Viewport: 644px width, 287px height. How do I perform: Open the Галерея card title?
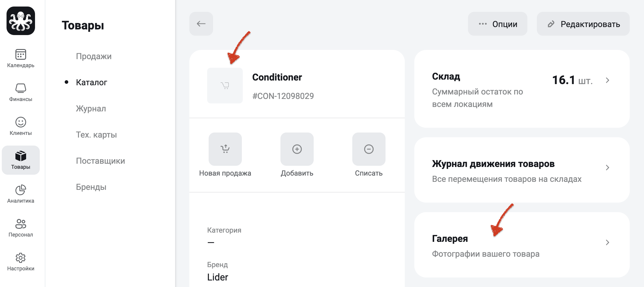[450, 239]
